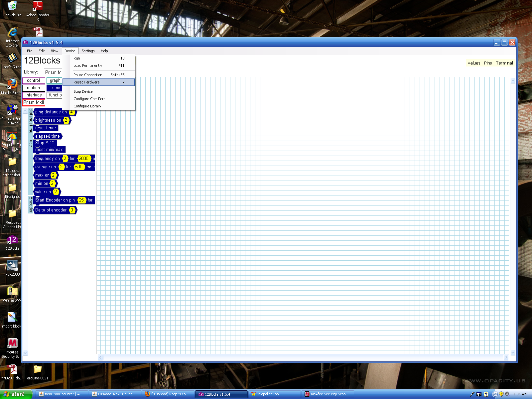Open the File menu
Viewport: 532px width, 399px height.
pyautogui.click(x=30, y=51)
